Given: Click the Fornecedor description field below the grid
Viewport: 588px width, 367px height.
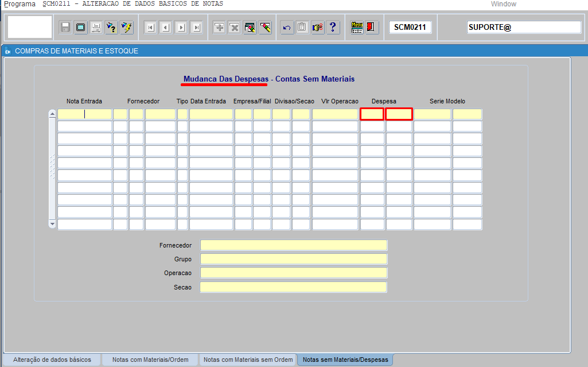Looking at the screenshot, I should coord(294,245).
